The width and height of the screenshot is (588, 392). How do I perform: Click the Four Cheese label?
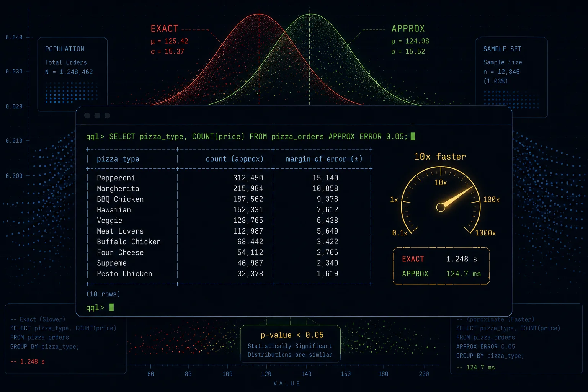pyautogui.click(x=120, y=252)
